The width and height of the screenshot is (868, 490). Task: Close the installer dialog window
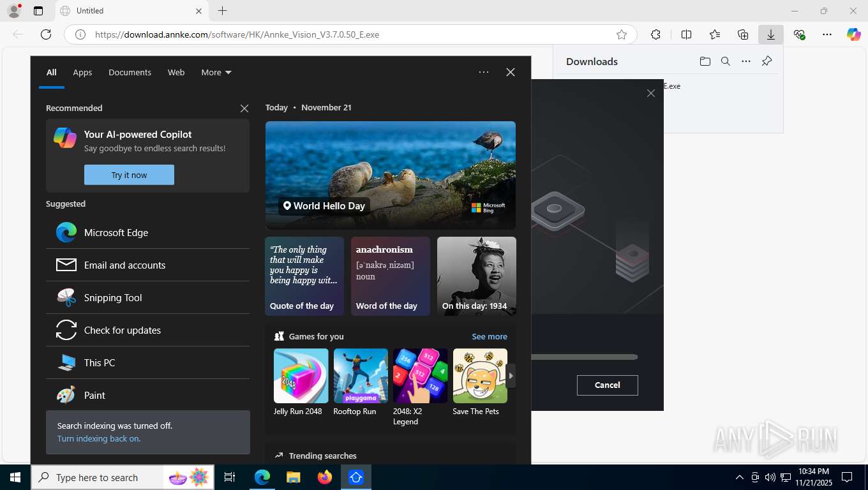[651, 93]
